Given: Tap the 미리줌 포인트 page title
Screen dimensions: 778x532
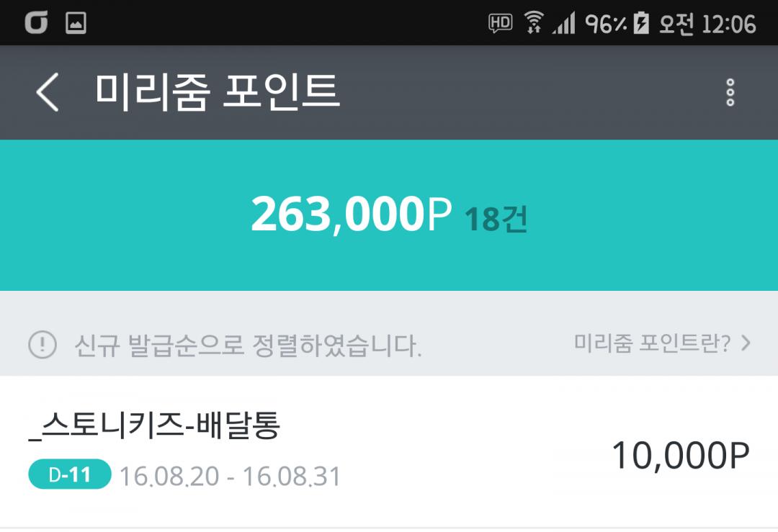Looking at the screenshot, I should coord(217,93).
